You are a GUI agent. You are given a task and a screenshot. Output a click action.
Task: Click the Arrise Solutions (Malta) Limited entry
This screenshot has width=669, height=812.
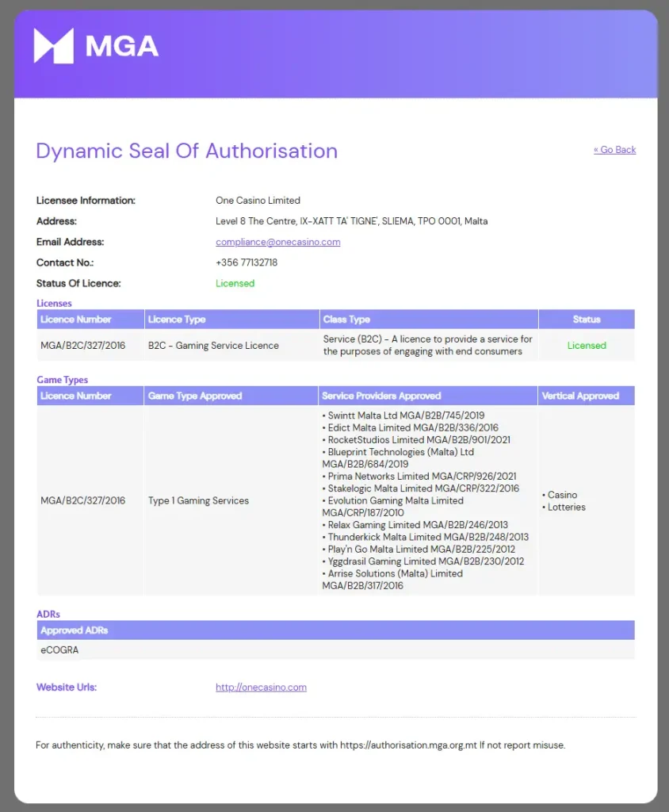(x=392, y=580)
